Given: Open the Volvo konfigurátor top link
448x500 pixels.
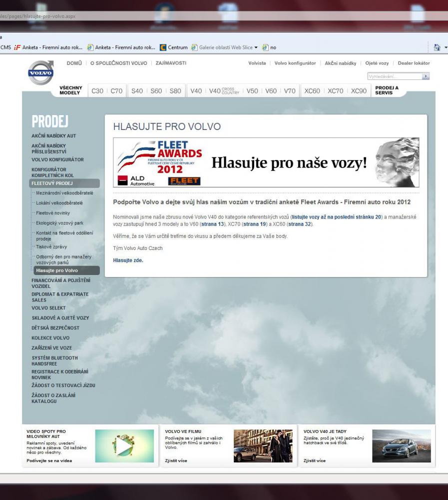Looking at the screenshot, I should tap(295, 63).
